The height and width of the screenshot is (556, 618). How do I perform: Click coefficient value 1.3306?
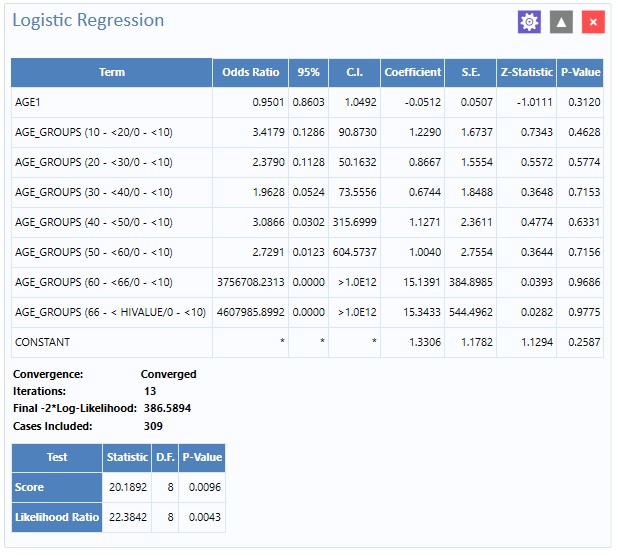(x=425, y=342)
